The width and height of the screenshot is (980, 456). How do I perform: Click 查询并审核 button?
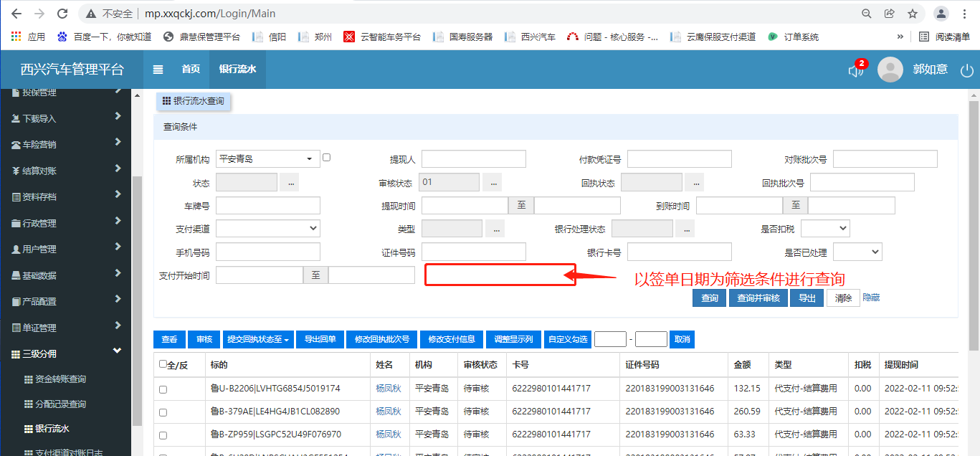click(x=758, y=298)
